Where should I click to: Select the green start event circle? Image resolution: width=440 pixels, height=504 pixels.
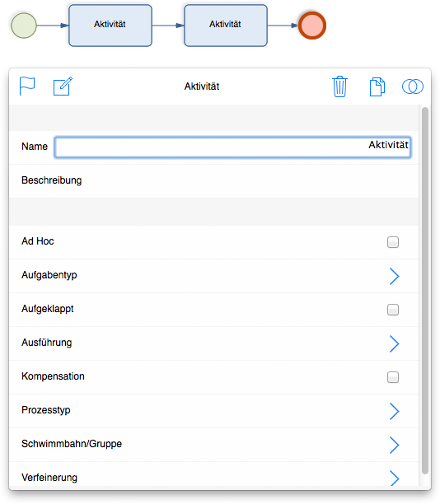click(x=24, y=26)
